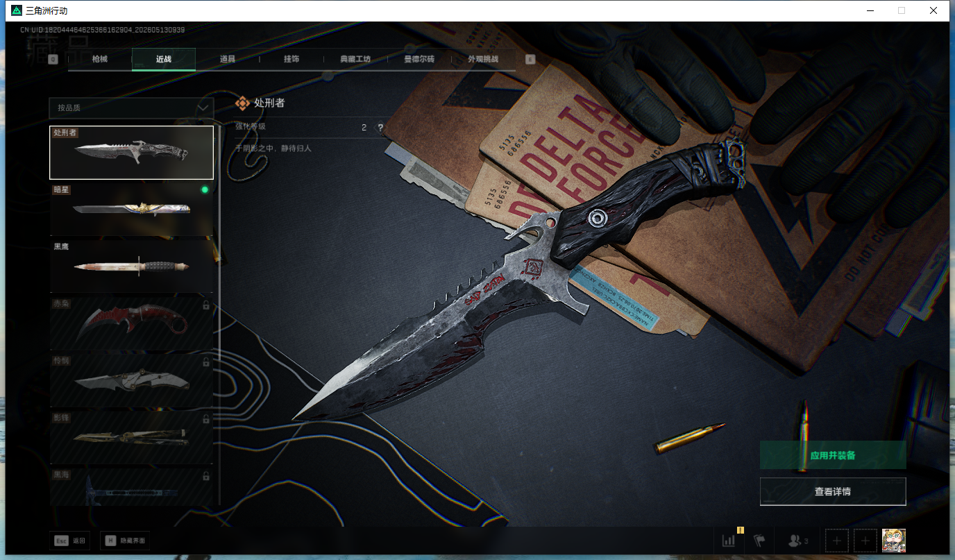Select the 黑鹰 knife thumbnail

point(131,266)
